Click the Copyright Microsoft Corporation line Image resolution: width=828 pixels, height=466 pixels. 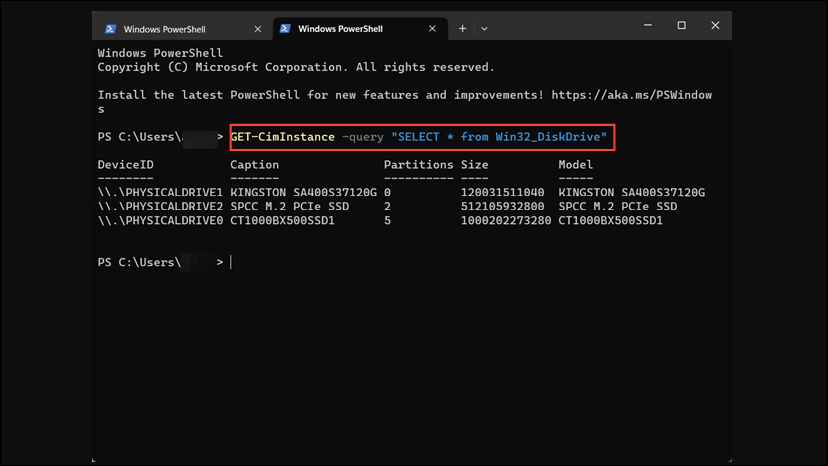point(296,67)
